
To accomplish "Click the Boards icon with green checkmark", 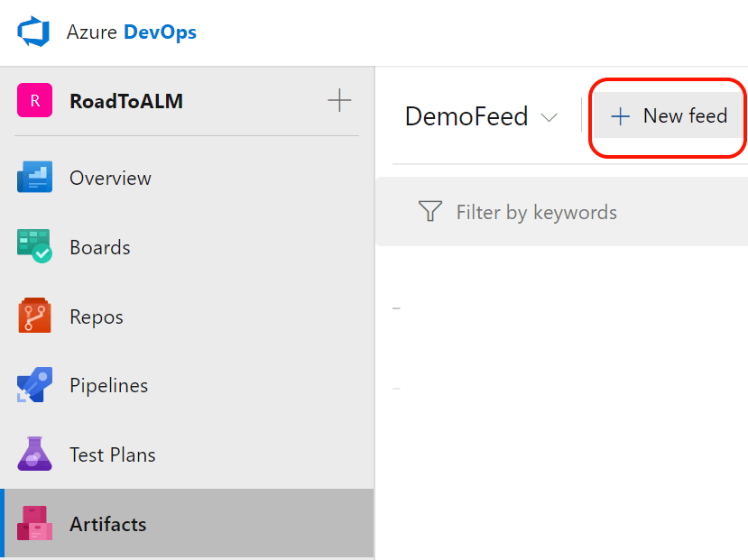I will coord(34,247).
